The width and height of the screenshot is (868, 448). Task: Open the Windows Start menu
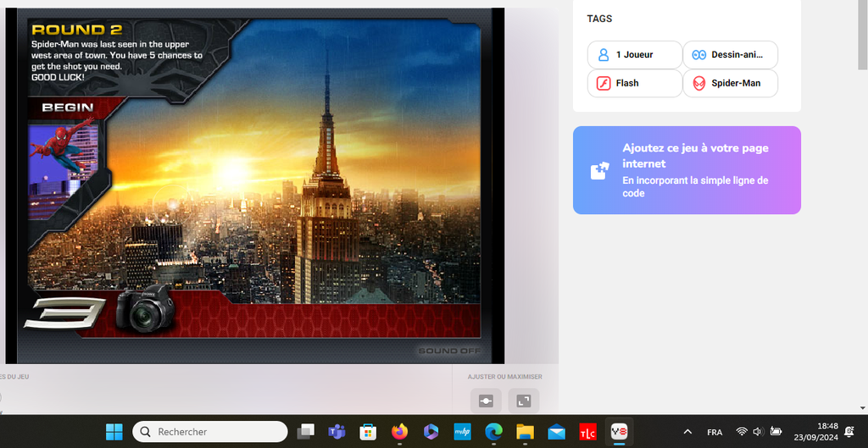point(114,432)
